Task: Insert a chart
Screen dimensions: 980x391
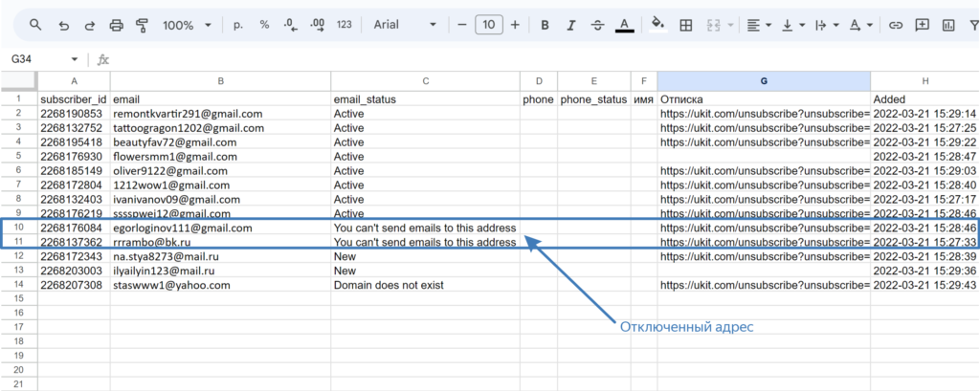Action: [x=948, y=25]
